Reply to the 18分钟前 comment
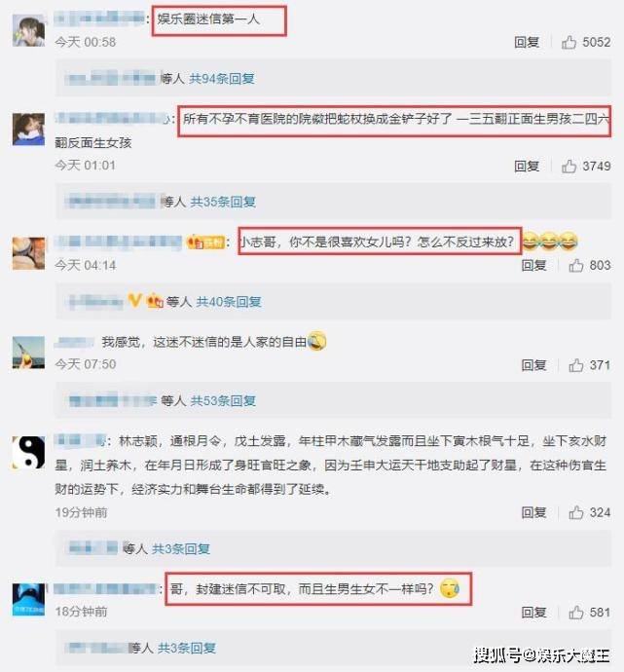Viewport: 624px width, 672px height. (x=533, y=612)
